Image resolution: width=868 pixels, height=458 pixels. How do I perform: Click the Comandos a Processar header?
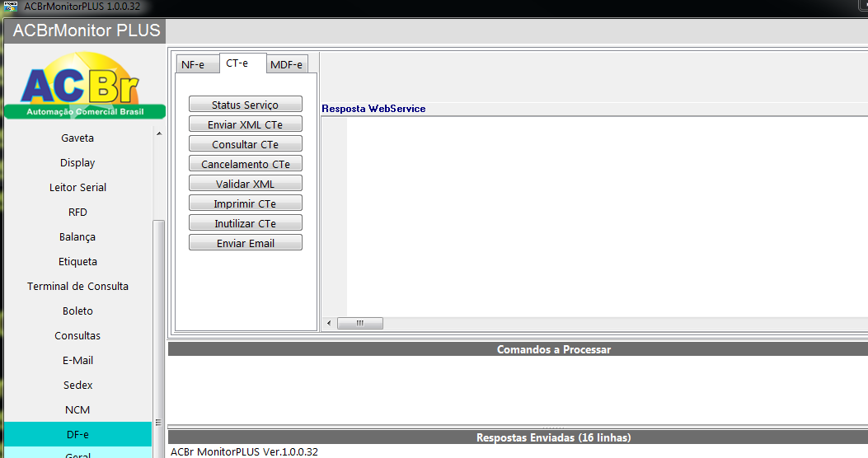518,349
